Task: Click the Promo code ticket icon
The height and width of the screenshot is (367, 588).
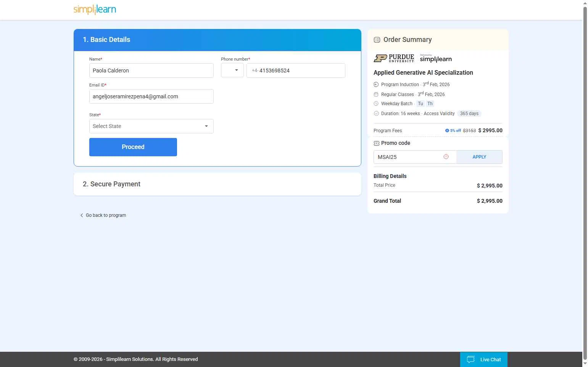Action: 376,143
